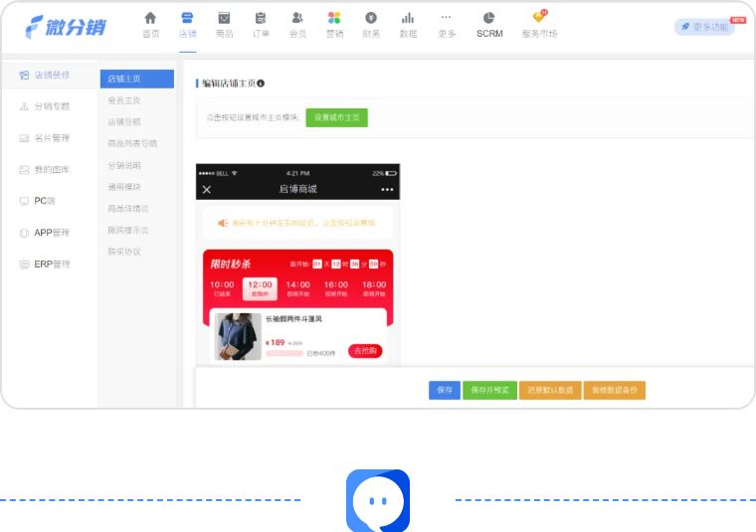The height and width of the screenshot is (532, 756).
Task: Open the SCRM pie icon
Action: click(488, 18)
